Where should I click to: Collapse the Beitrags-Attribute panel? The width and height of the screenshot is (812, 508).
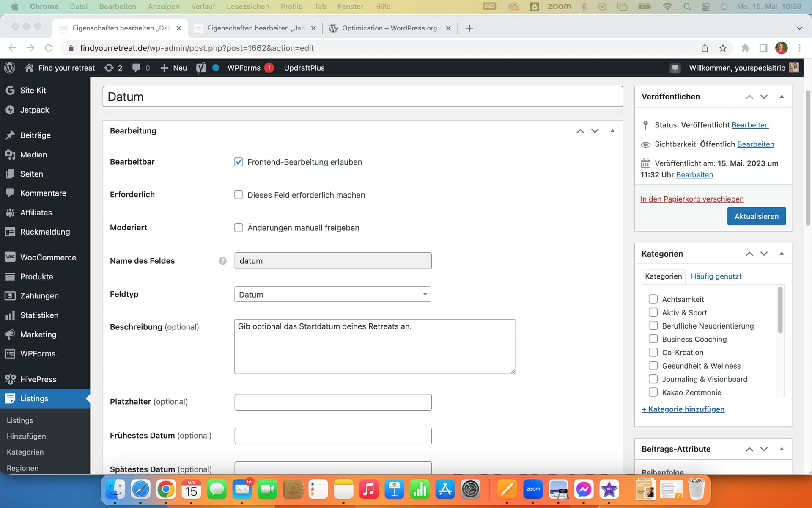click(782, 449)
